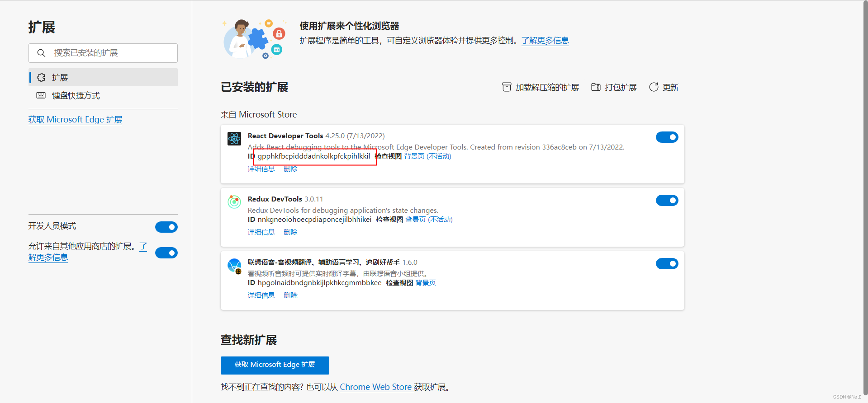Click the React Developer Tools title text
This screenshot has width=868, height=403.
285,136
